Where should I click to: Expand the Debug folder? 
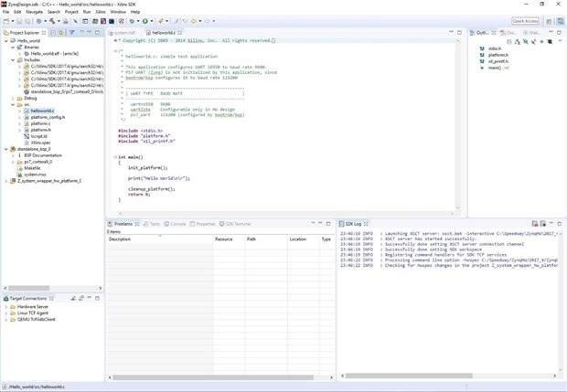pos(13,98)
